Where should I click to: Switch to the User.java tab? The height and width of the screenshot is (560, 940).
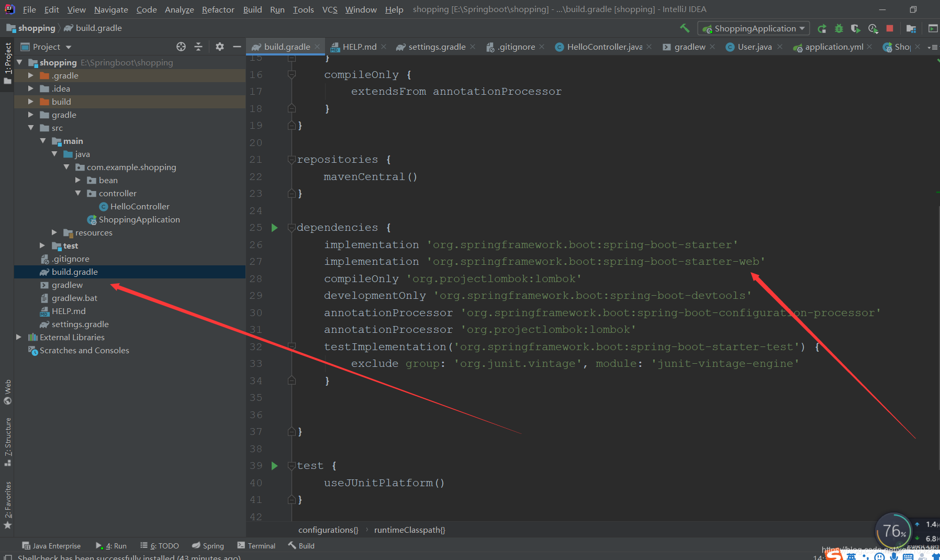tap(754, 47)
